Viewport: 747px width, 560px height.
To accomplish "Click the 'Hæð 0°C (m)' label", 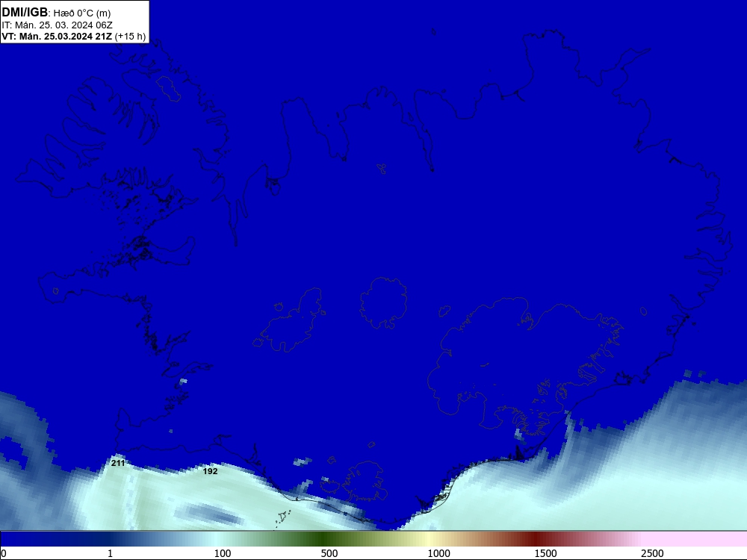I will pyautogui.click(x=82, y=13).
